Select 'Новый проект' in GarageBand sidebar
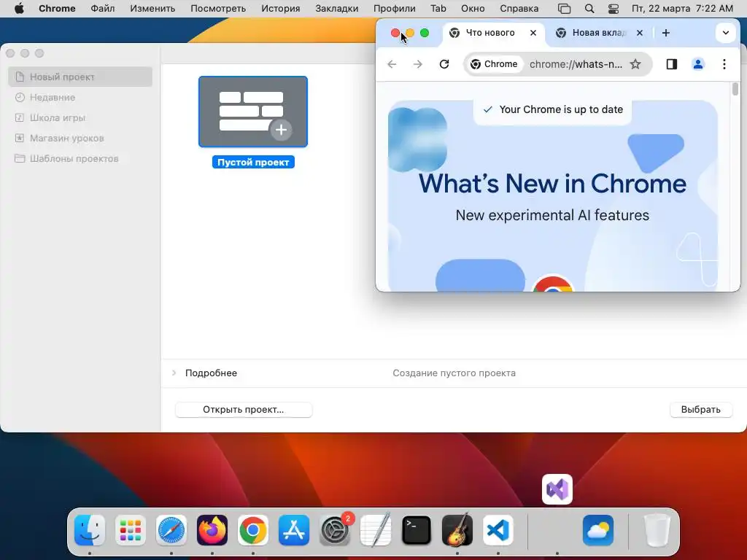Screen dimensions: 747x560 (80, 77)
